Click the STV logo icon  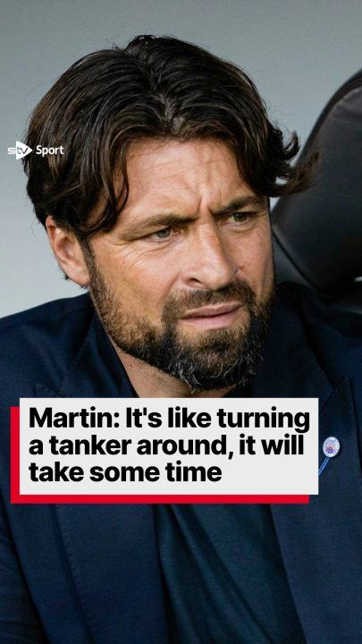pos(20,150)
